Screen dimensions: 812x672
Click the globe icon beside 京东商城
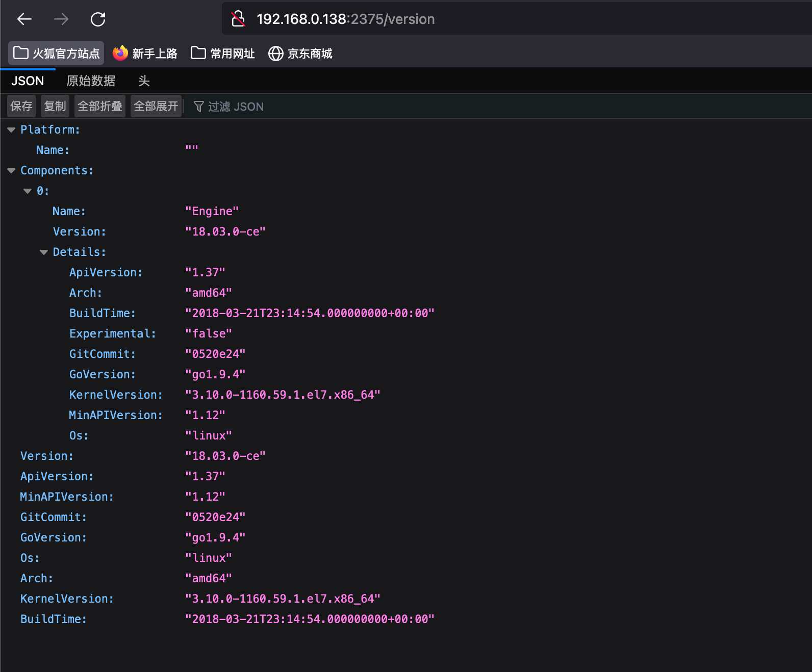pyautogui.click(x=276, y=54)
